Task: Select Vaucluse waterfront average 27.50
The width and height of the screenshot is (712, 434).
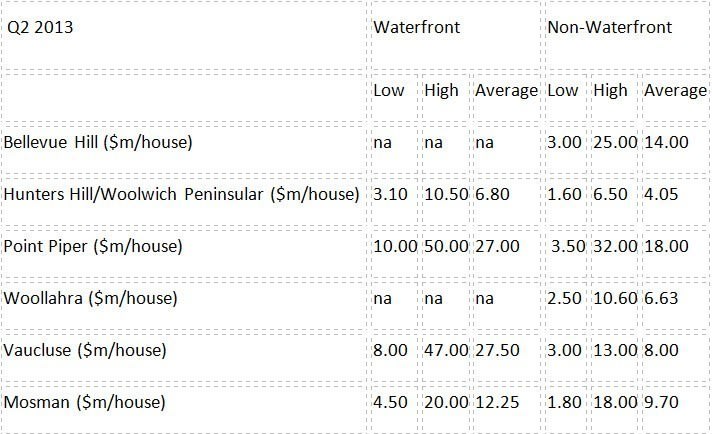Action: click(497, 350)
